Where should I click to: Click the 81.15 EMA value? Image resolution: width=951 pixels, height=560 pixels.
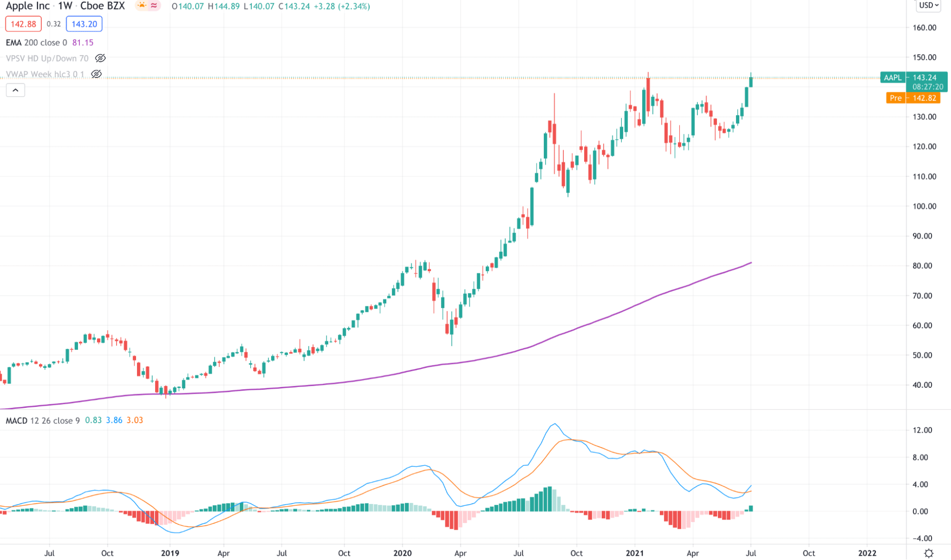click(x=83, y=43)
